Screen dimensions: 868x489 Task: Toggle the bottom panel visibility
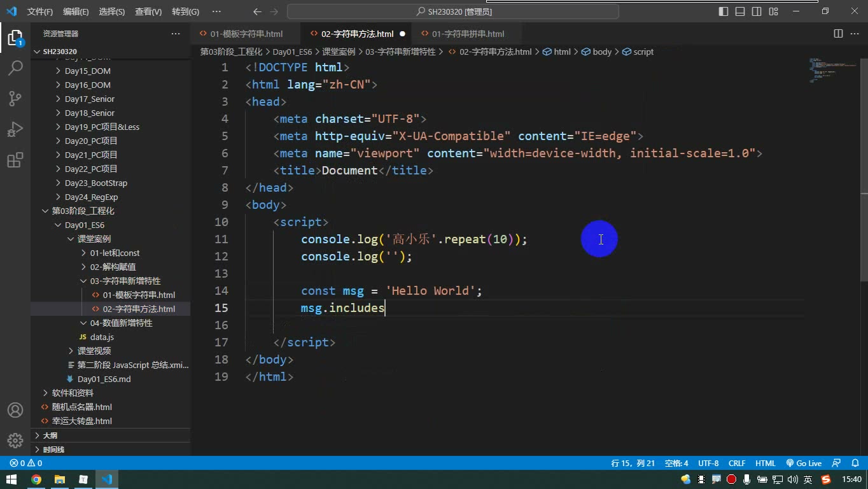click(x=740, y=11)
